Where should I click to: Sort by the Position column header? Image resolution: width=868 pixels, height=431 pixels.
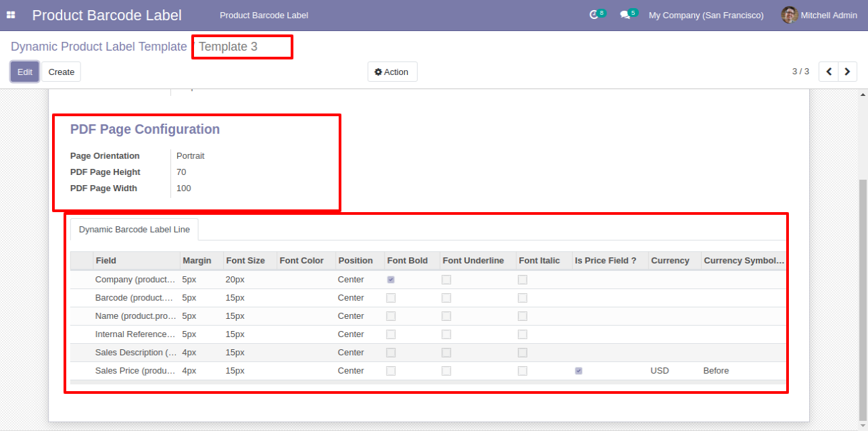coord(360,261)
